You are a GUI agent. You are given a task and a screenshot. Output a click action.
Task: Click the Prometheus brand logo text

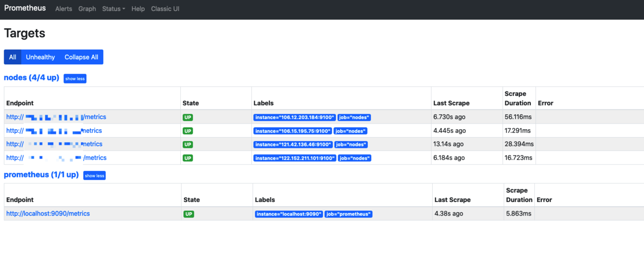tap(25, 8)
